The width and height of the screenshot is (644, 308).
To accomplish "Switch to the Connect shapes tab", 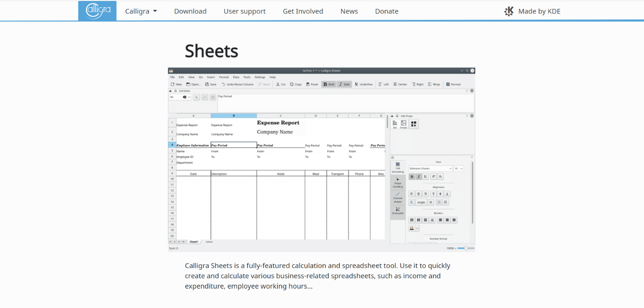I will (x=398, y=197).
